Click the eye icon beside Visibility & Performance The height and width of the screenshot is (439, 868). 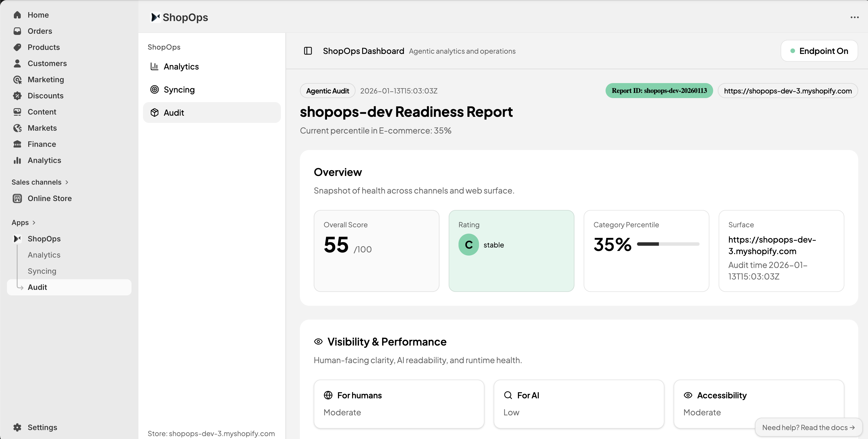pyautogui.click(x=318, y=341)
